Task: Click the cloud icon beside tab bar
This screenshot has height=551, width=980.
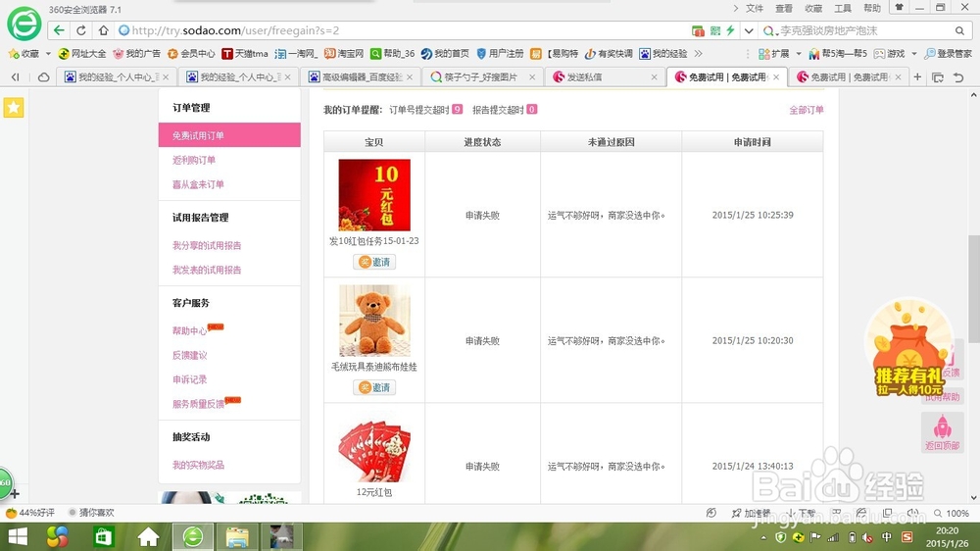Action: (43, 76)
